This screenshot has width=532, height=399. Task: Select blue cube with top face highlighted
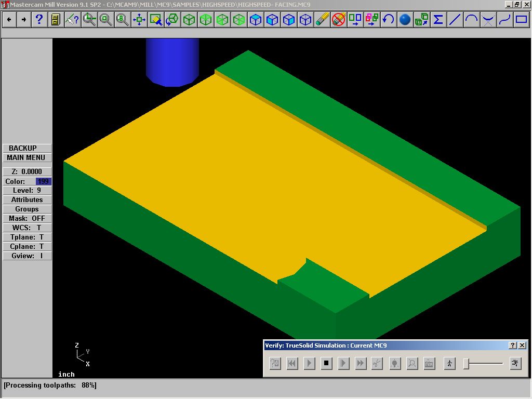[x=256, y=19]
